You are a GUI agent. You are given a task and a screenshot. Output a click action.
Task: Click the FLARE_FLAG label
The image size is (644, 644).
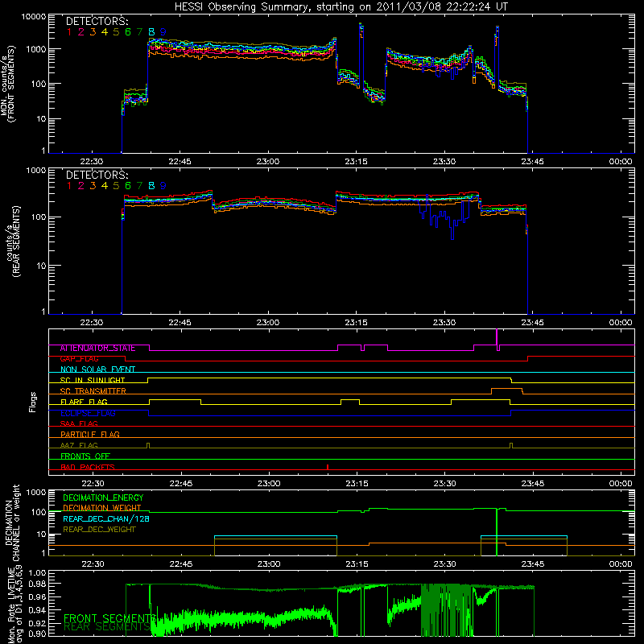pos(84,402)
